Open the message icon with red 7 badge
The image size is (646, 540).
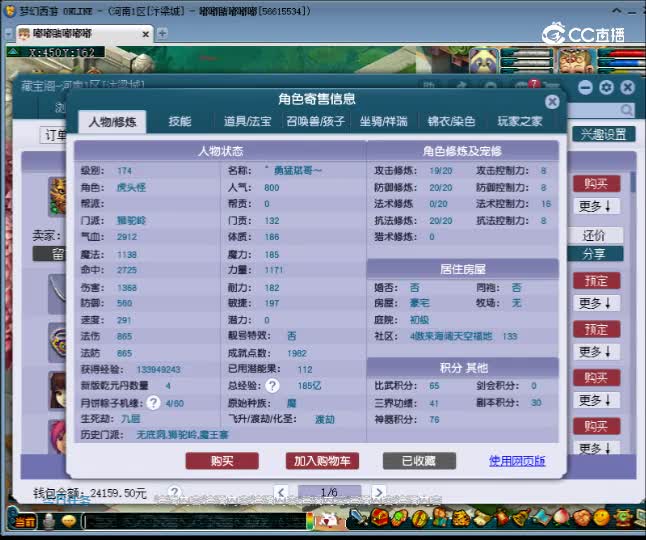click(527, 85)
